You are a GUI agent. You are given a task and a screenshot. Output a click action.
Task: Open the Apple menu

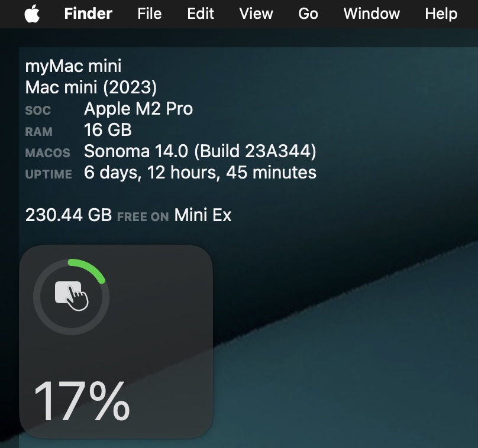pyautogui.click(x=32, y=14)
